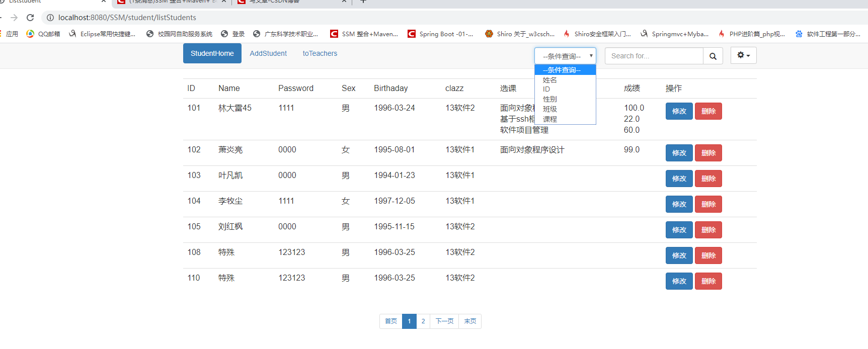
Task: Open the Shiro安全框架入门 bookmark
Action: pos(597,34)
